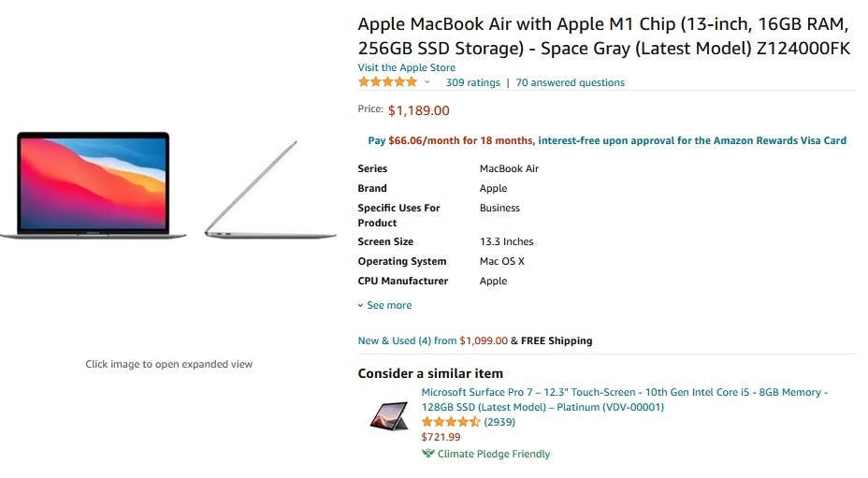868x478 pixels.
Task: Click the Microsoft Surface Pro 7 thumbnail
Action: pos(389,415)
